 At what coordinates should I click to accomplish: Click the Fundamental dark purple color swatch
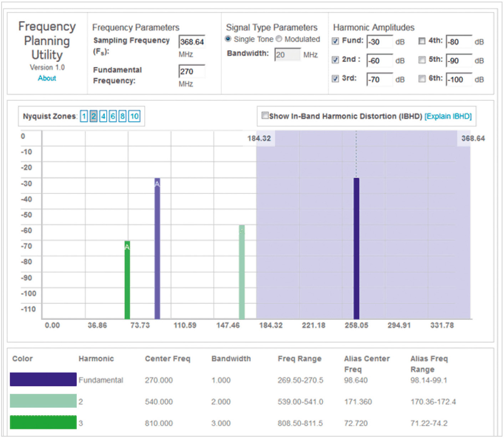coord(43,379)
